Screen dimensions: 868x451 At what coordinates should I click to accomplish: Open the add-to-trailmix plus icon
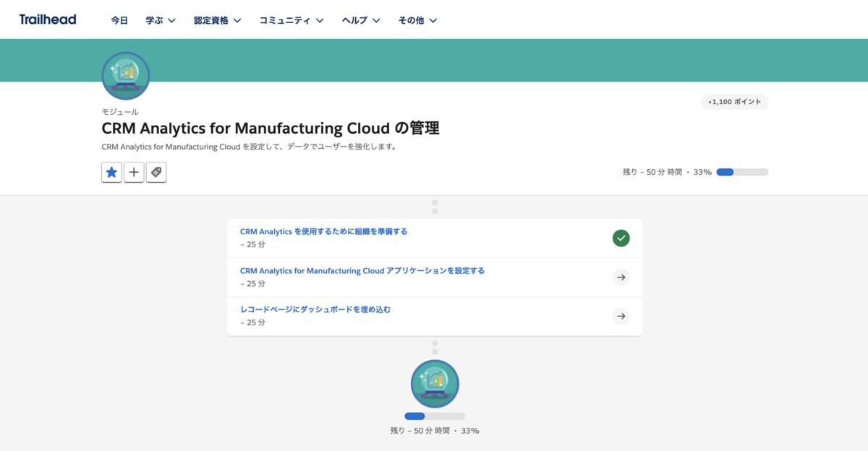(x=134, y=172)
